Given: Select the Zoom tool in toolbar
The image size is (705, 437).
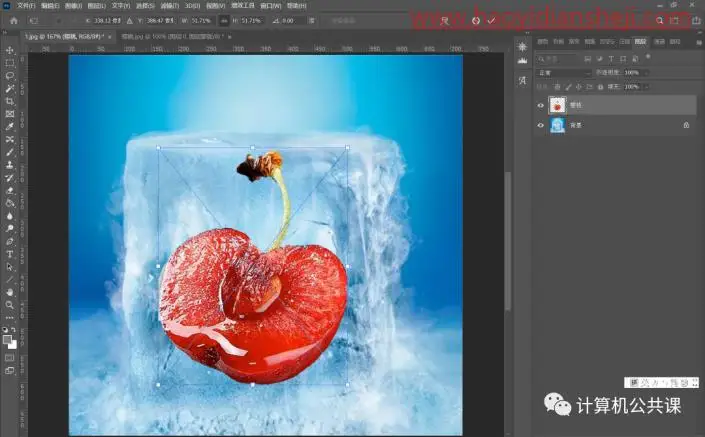Looking at the screenshot, I should pyautogui.click(x=9, y=305).
